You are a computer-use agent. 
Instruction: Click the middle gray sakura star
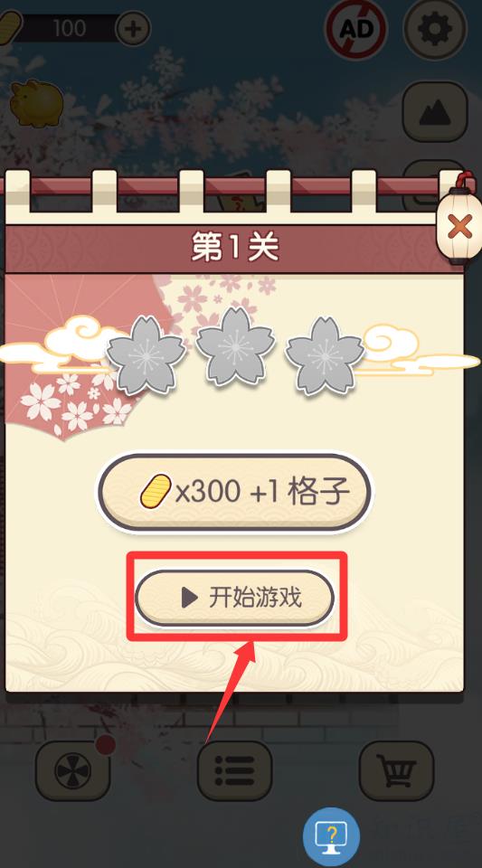(x=235, y=347)
